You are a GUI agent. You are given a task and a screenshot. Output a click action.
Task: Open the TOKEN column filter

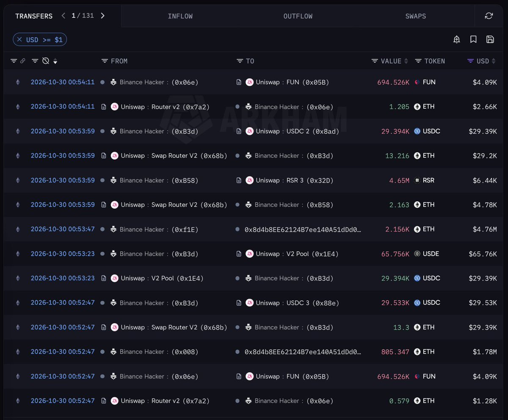click(x=418, y=61)
